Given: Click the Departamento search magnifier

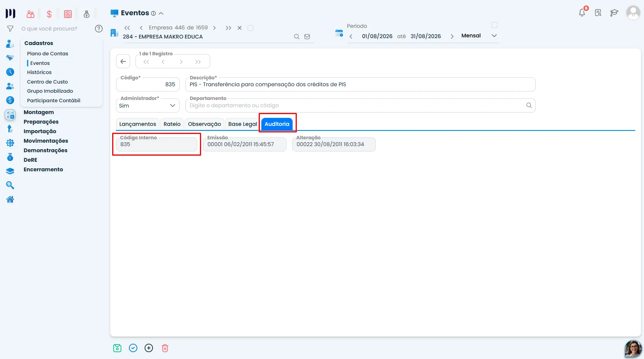Looking at the screenshot, I should click(x=529, y=105).
